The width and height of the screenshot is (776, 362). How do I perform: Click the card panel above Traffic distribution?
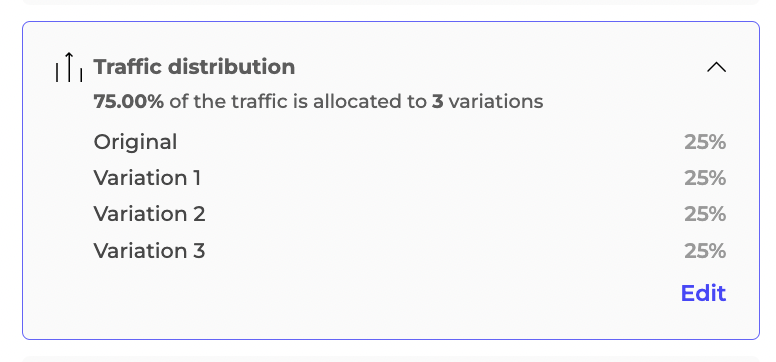click(x=391, y=2)
